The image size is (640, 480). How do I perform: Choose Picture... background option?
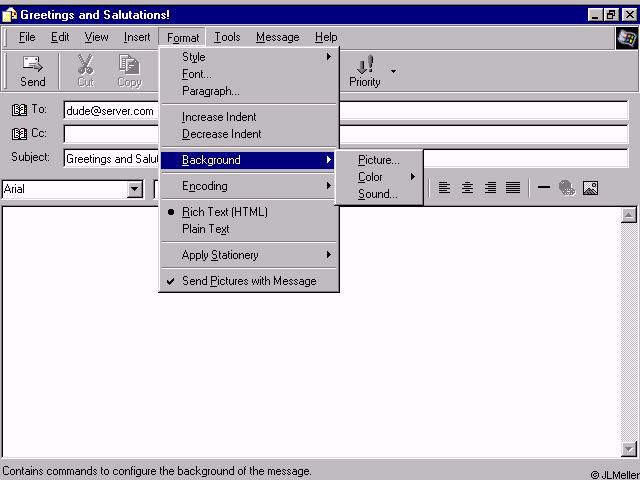[x=379, y=160]
